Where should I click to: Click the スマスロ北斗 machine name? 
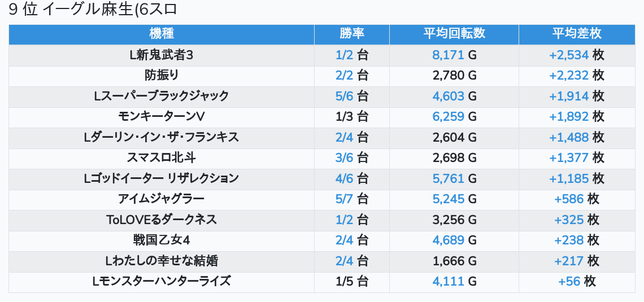162,157
